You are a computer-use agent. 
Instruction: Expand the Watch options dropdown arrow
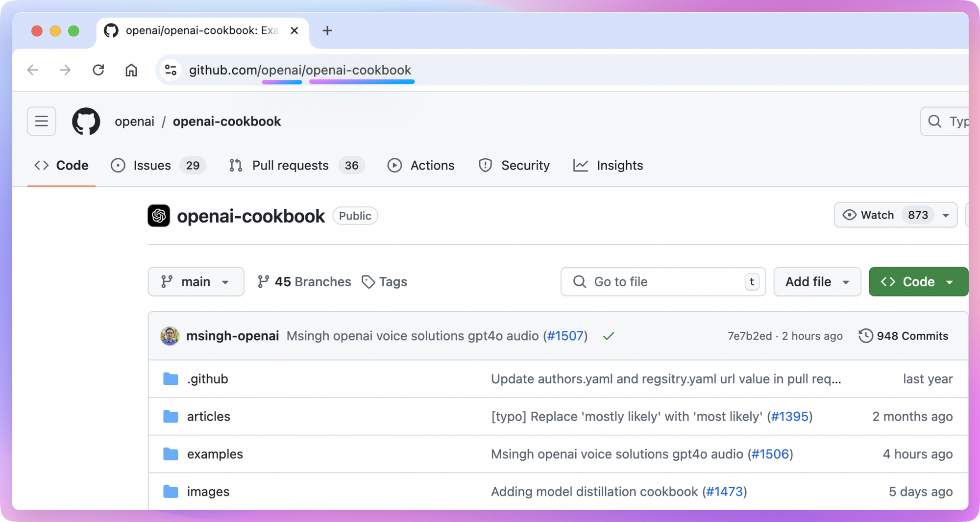click(x=946, y=215)
